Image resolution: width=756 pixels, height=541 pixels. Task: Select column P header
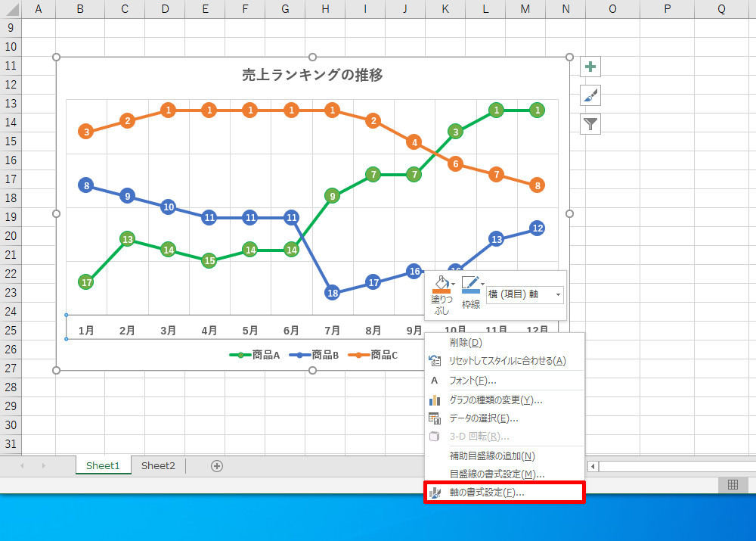tap(667, 9)
